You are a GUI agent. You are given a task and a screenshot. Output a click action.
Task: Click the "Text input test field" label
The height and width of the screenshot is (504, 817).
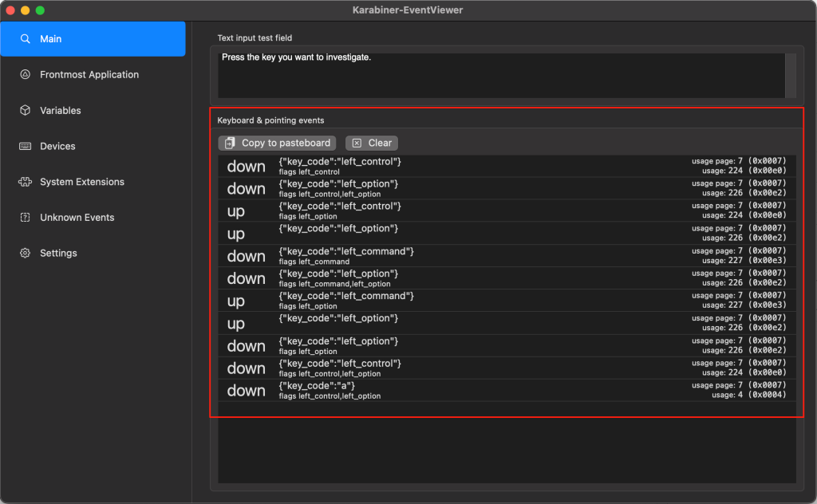[255, 38]
